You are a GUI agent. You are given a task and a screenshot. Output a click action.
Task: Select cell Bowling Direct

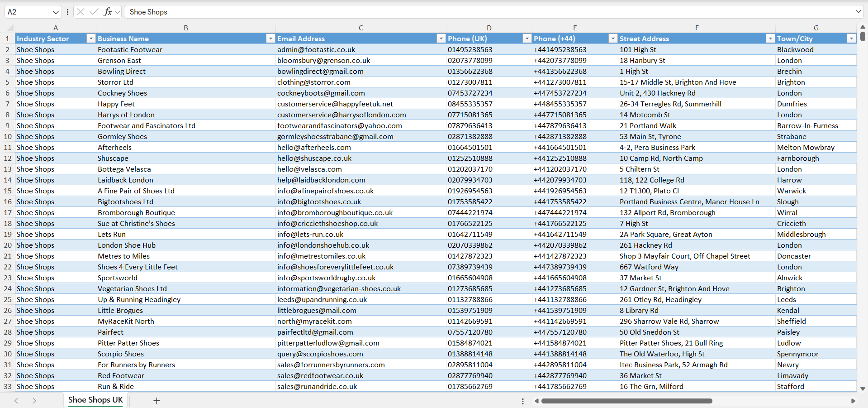186,72
